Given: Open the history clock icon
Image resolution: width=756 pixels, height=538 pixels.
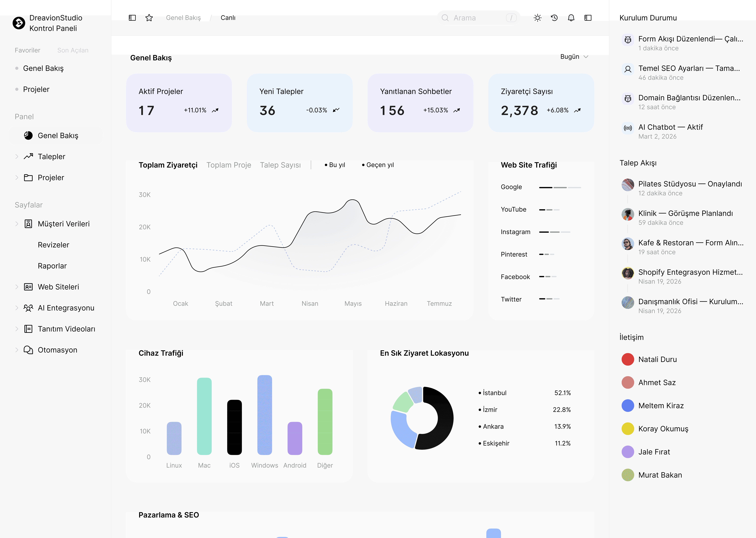Looking at the screenshot, I should coord(554,18).
